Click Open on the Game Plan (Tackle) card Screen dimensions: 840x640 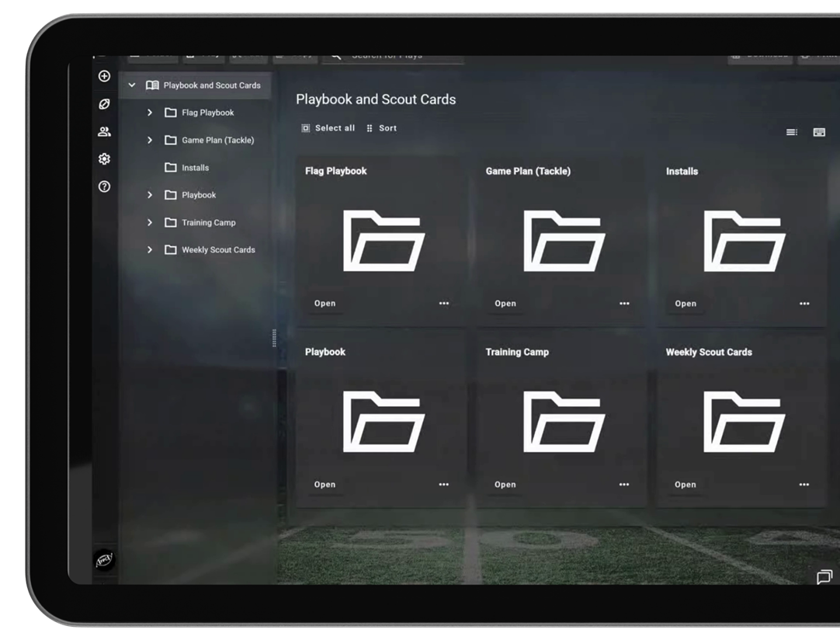[505, 304]
